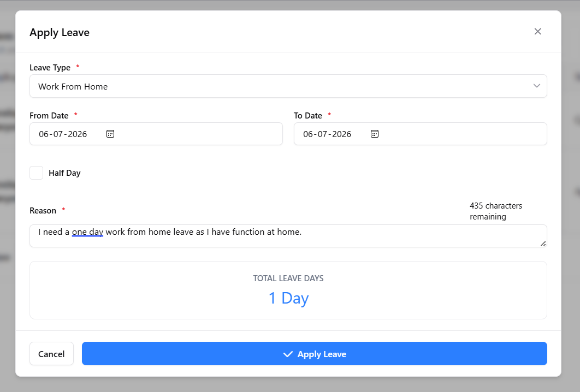Open the To Date calendar picker icon
This screenshot has height=392, width=580.
[374, 134]
